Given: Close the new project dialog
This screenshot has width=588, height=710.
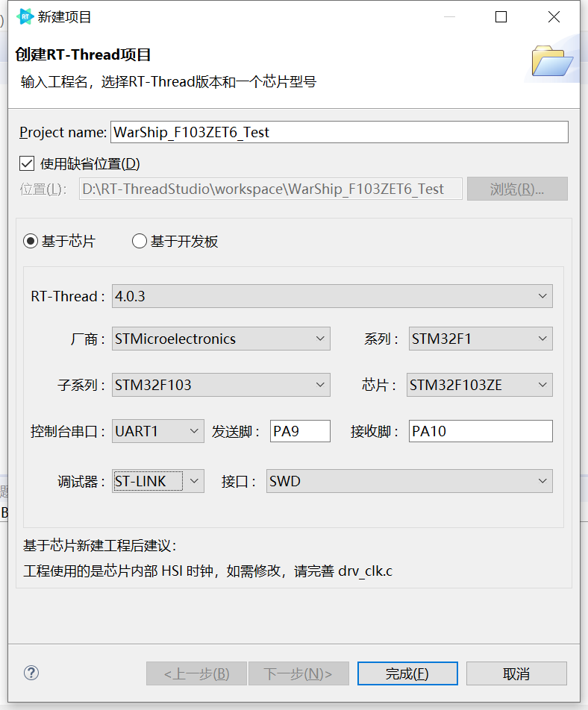Looking at the screenshot, I should point(554,16).
